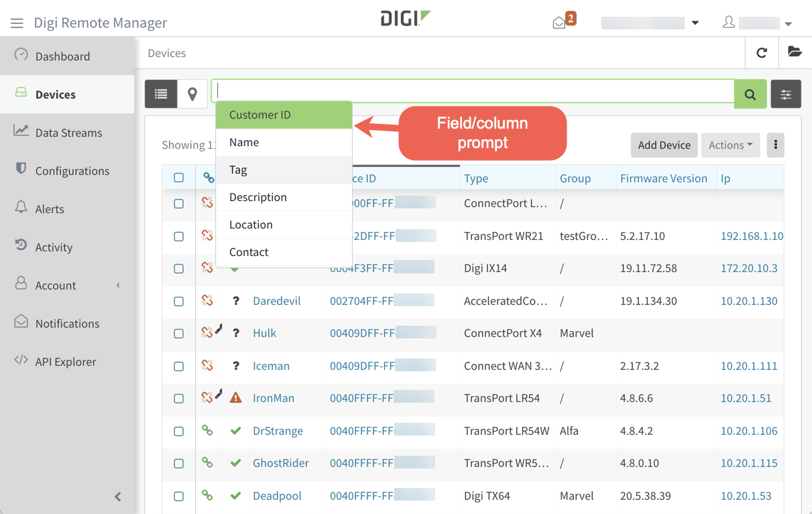Click the user profile icon
The height and width of the screenshot is (514, 812).
(728, 22)
